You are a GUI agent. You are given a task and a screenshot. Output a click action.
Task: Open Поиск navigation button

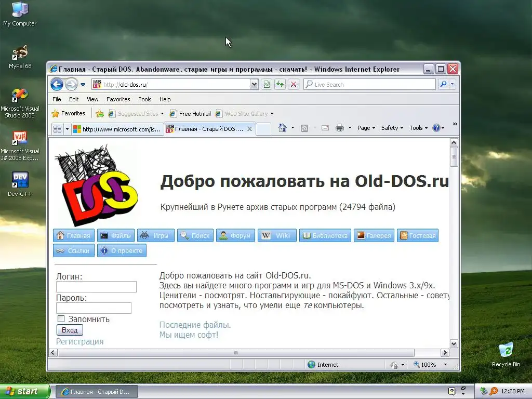195,235
